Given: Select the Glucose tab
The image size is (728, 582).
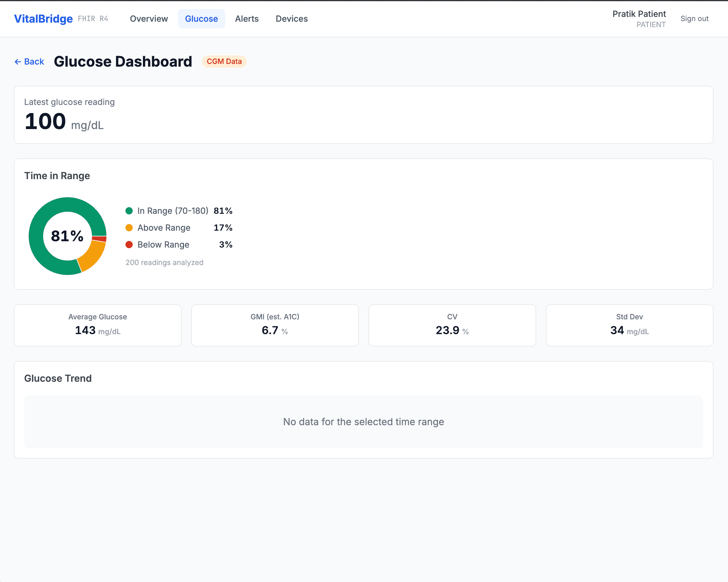Looking at the screenshot, I should (201, 19).
